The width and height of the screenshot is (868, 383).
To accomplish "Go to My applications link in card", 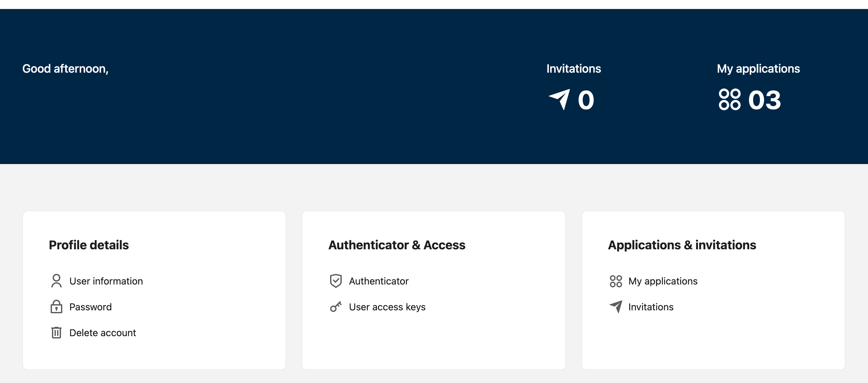I will (662, 281).
